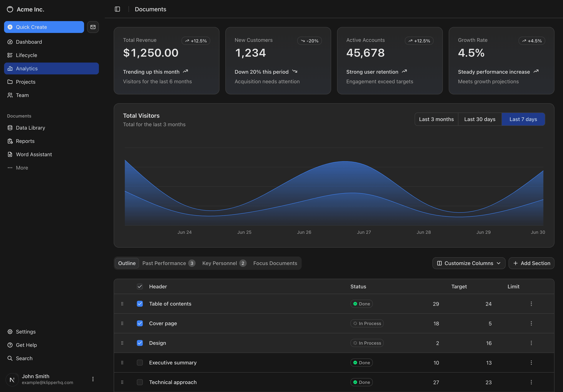The image size is (563, 392).
Task: Open the Word Assistant document tool
Action: [x=34, y=154]
